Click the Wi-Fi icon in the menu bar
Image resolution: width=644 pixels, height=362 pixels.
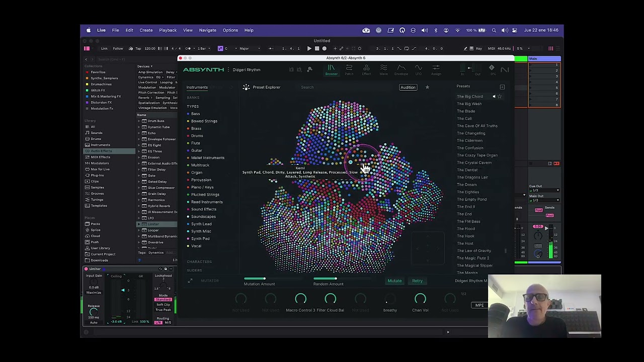tap(457, 30)
